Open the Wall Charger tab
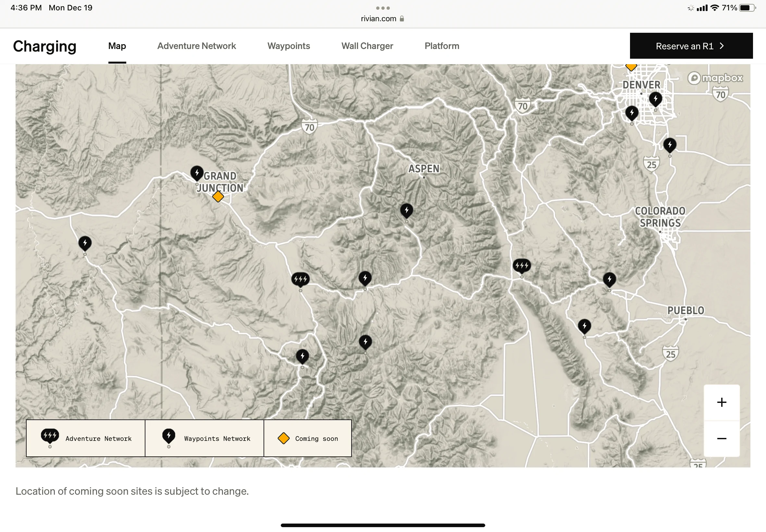 pos(367,46)
